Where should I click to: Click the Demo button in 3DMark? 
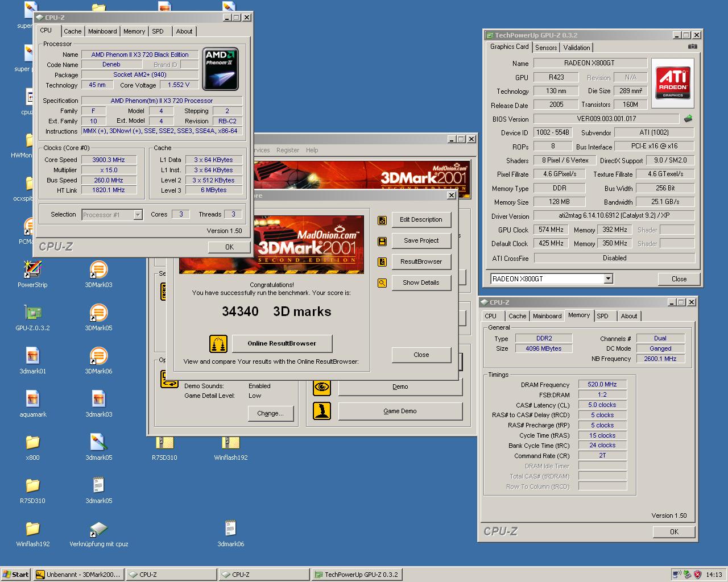pos(400,386)
